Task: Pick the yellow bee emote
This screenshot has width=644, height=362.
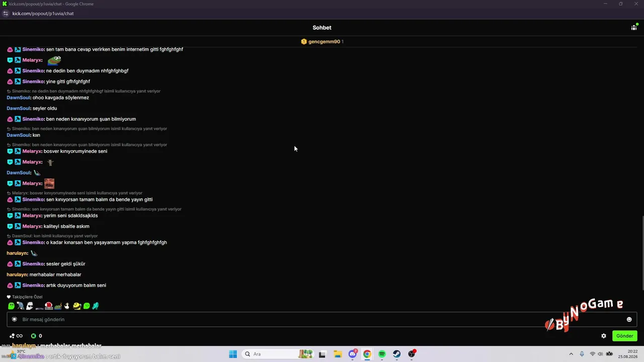Action: 76,306
